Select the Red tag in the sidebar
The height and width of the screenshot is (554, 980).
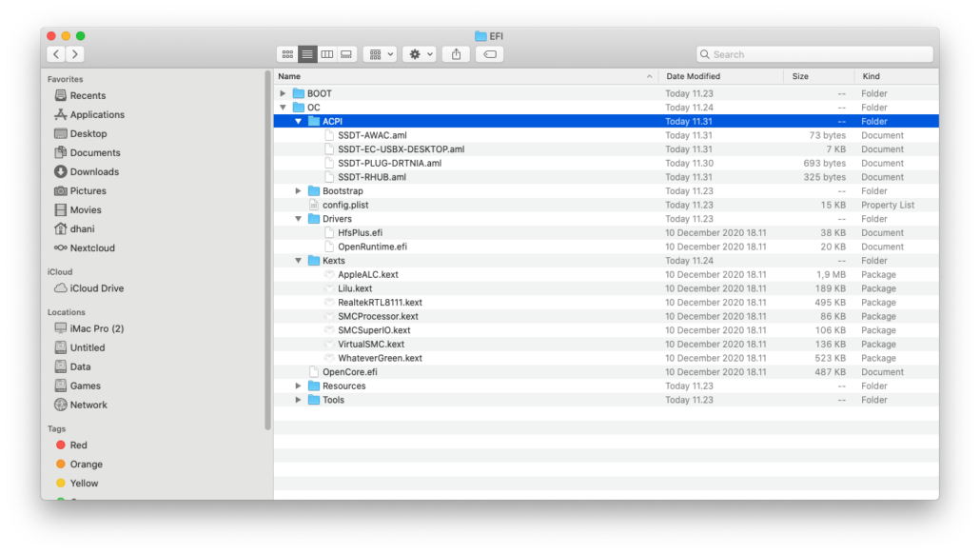tap(78, 445)
